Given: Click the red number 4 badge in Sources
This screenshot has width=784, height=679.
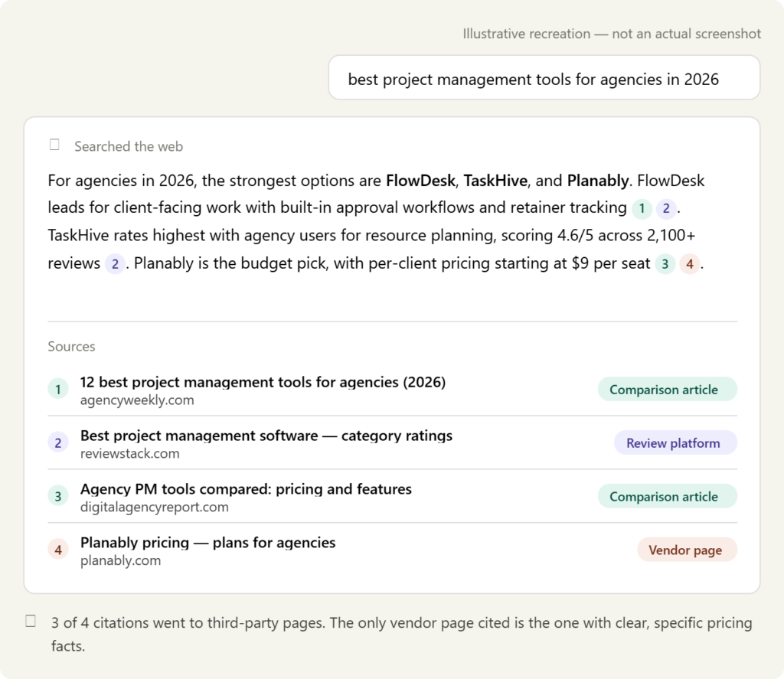Looking at the screenshot, I should (58, 550).
